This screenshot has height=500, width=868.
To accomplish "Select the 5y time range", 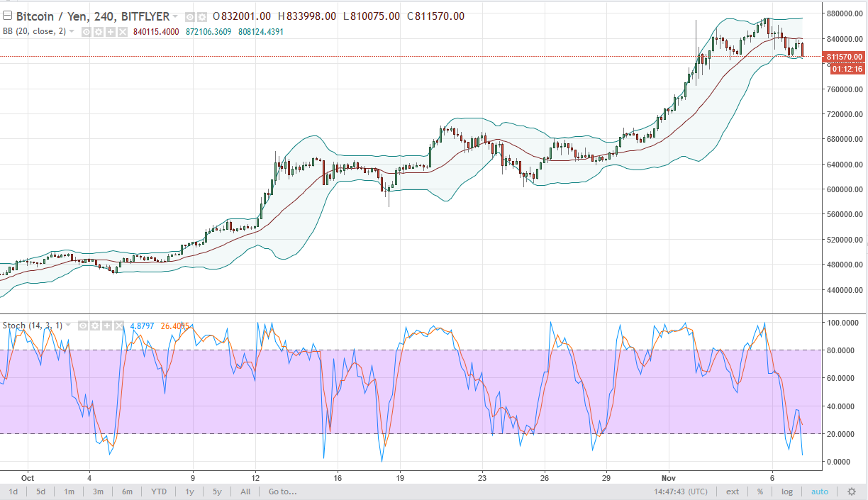I will click(x=217, y=491).
